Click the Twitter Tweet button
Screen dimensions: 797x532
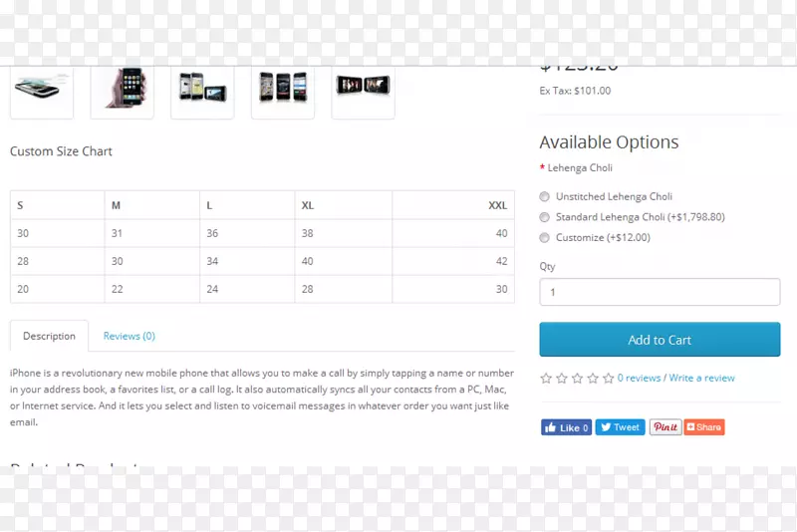(620, 427)
